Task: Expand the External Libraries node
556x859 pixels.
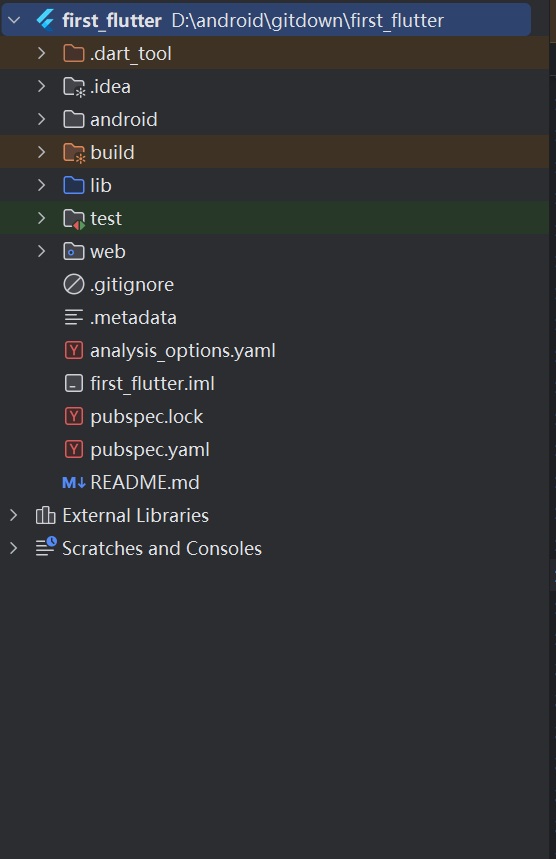Action: [x=14, y=516]
